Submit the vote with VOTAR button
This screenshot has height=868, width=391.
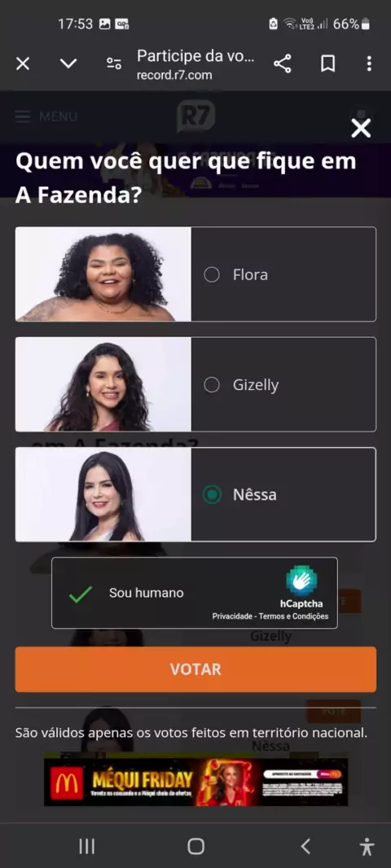pos(195,669)
